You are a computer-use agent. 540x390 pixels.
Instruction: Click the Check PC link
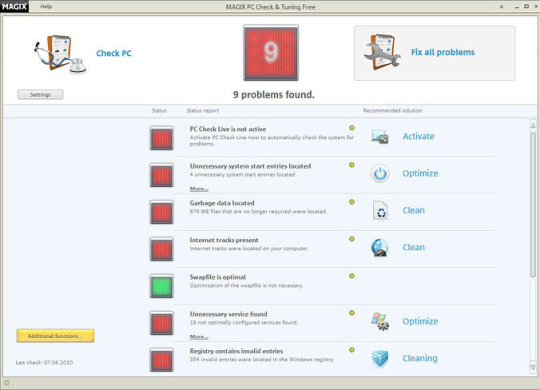114,53
